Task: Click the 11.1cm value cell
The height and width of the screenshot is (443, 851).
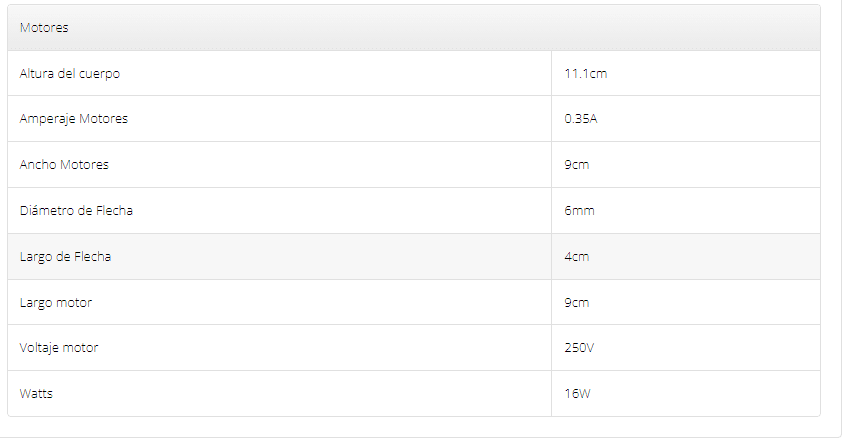Action: pyautogui.click(x=586, y=74)
